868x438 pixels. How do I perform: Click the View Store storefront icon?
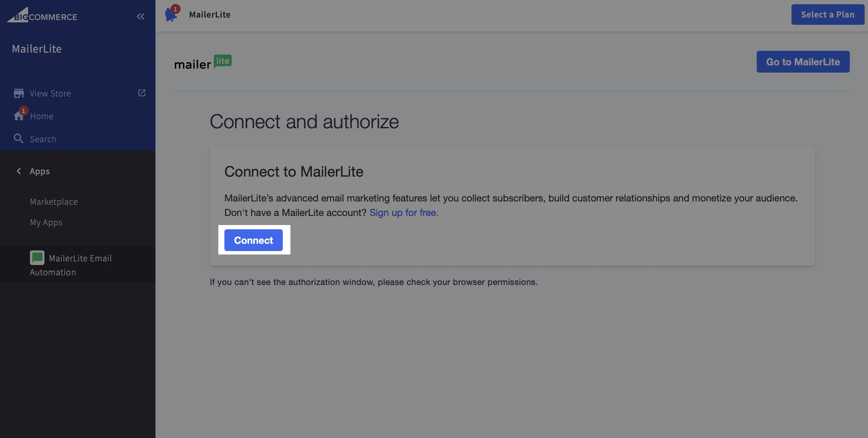click(x=18, y=93)
